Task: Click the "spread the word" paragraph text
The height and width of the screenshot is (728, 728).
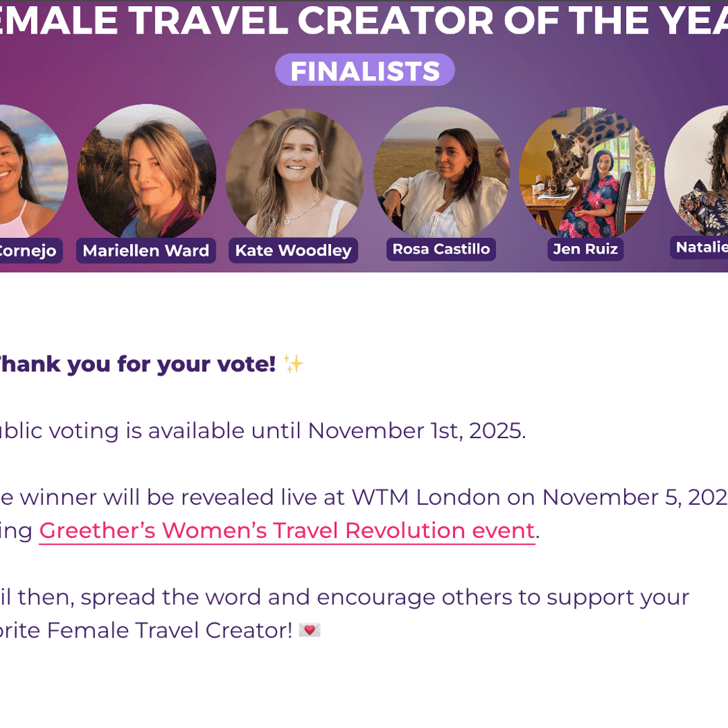Action: [x=344, y=597]
